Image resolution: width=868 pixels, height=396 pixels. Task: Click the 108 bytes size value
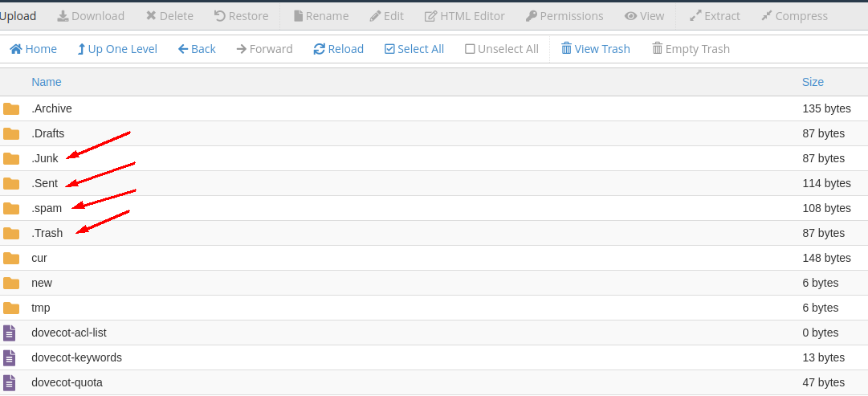click(x=826, y=208)
